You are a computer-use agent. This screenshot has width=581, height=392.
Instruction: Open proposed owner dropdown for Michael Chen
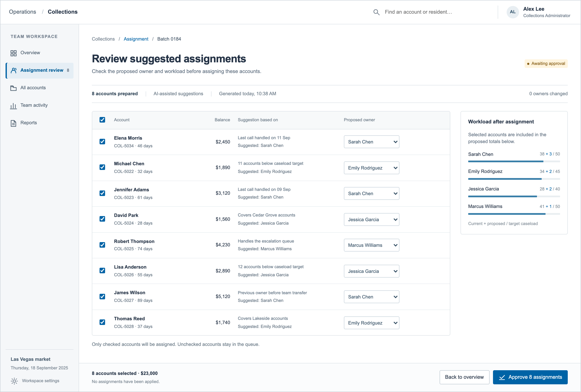pyautogui.click(x=371, y=168)
